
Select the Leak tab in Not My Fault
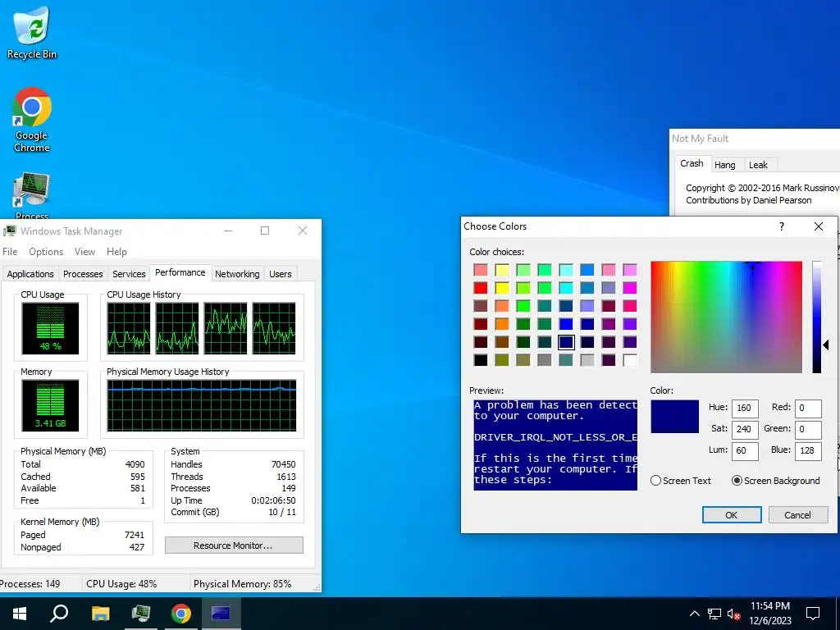(758, 165)
